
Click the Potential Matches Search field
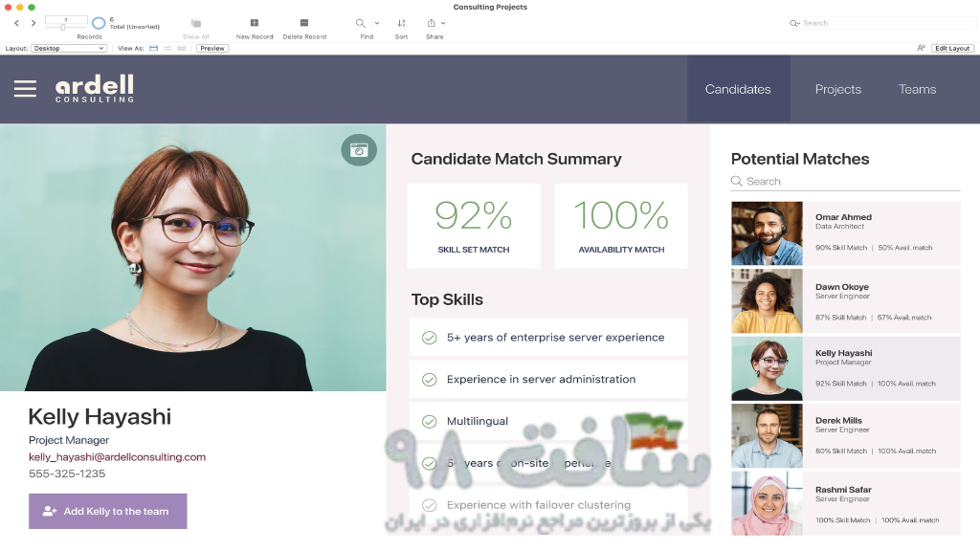pos(846,181)
